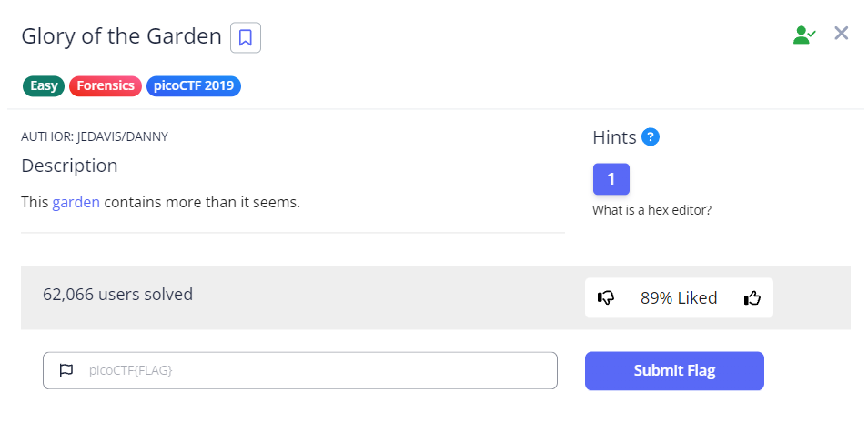Click the Description heading
This screenshot has height=422, width=868.
click(69, 166)
